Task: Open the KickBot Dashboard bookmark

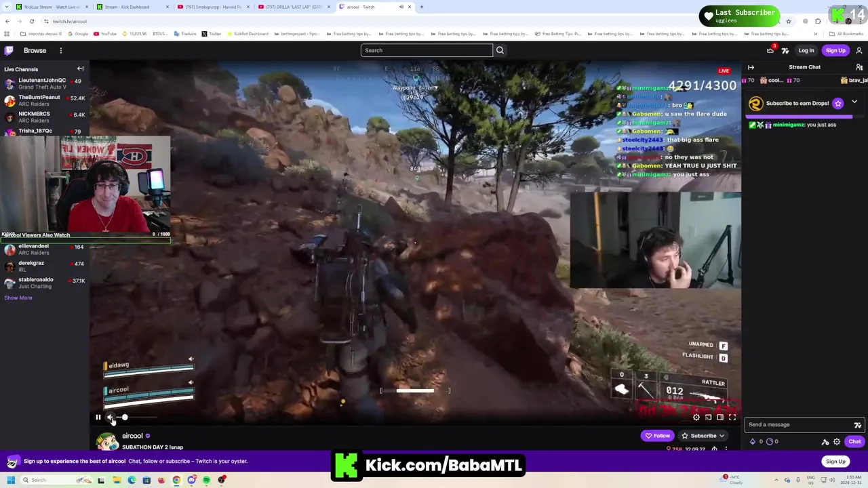Action: coord(247,34)
